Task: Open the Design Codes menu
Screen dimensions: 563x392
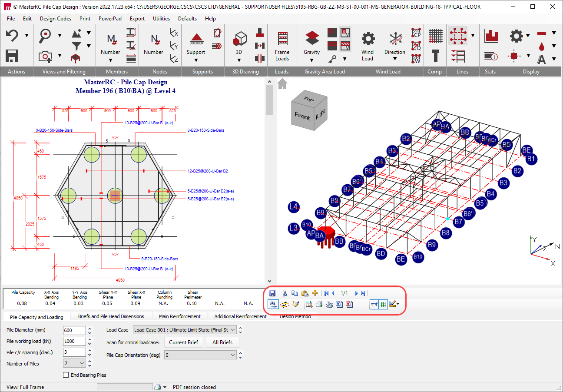Action: pos(56,19)
